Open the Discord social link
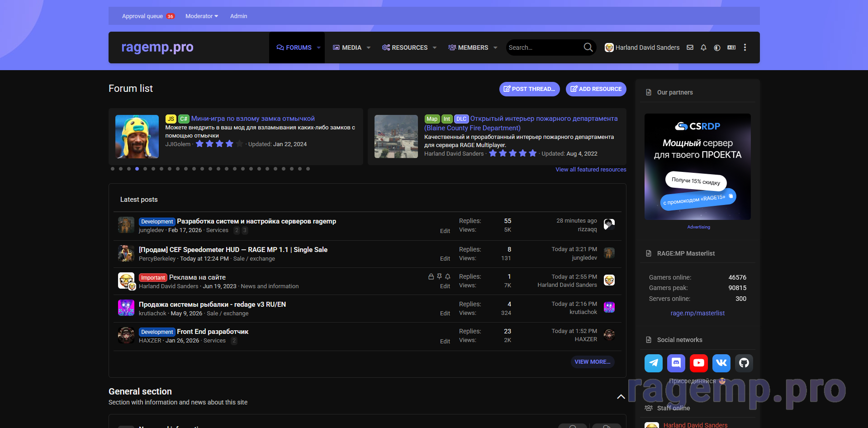This screenshot has height=428, width=868. pyautogui.click(x=676, y=363)
